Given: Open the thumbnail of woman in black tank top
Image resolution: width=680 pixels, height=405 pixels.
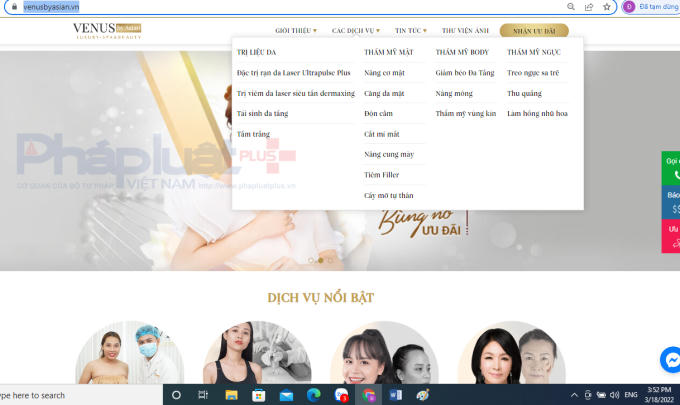Looking at the screenshot, I should point(257,353).
